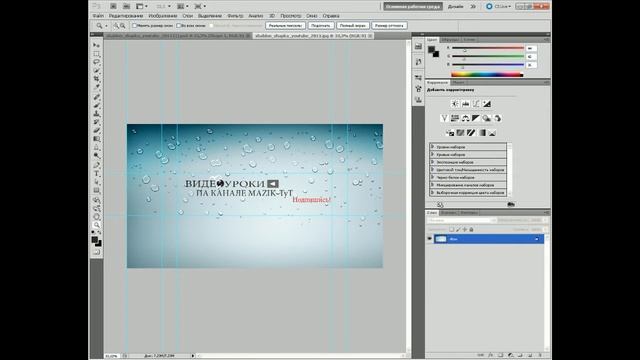
Task: Add a Selective Color adjustment icon
Action: point(492,133)
